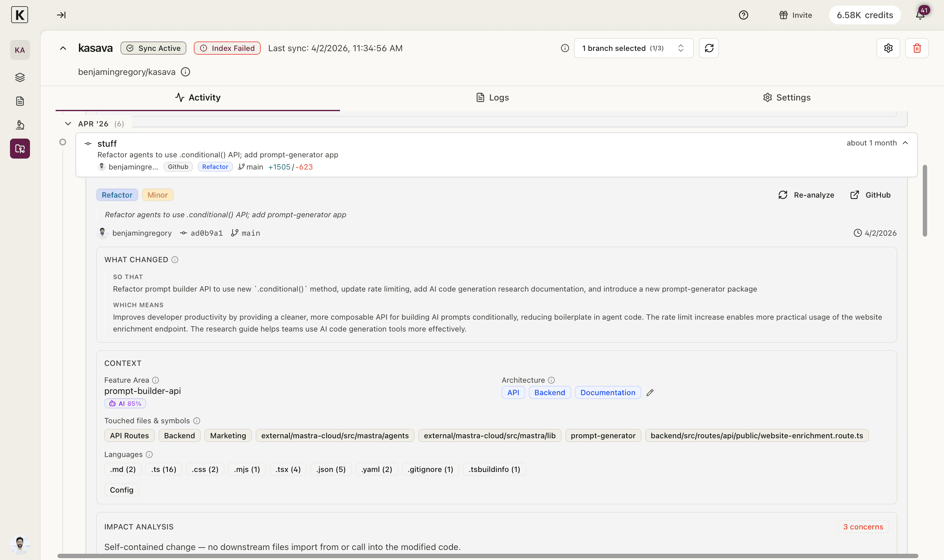
Task: Select the KA workspace avatar
Action: click(20, 50)
